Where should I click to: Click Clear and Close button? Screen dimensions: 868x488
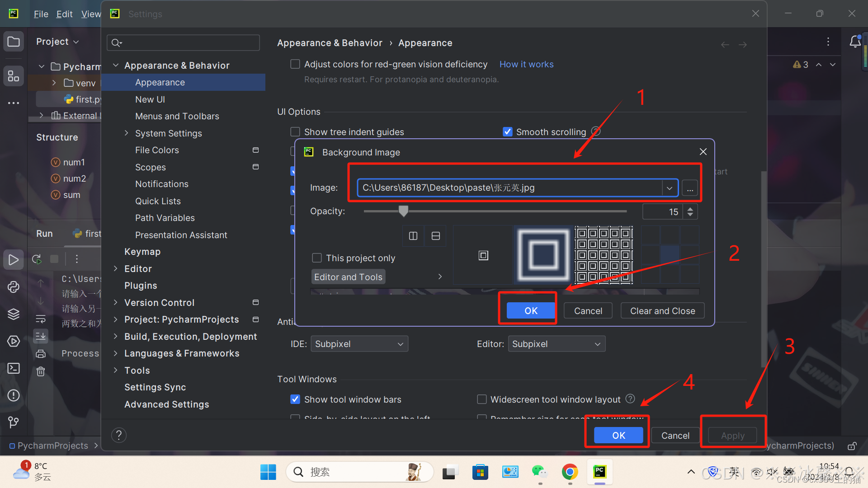[x=662, y=311]
